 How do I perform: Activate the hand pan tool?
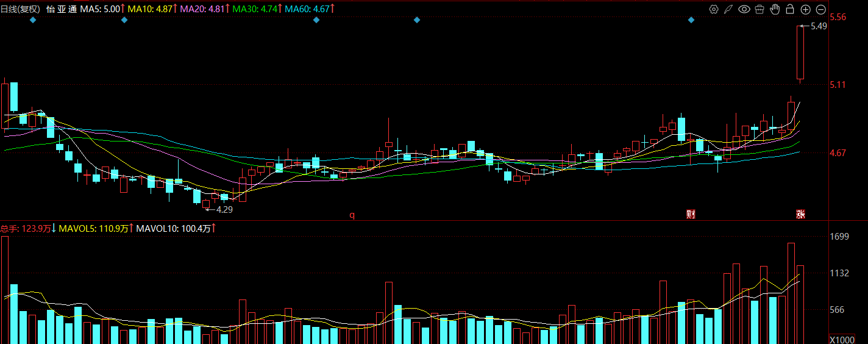click(x=775, y=9)
